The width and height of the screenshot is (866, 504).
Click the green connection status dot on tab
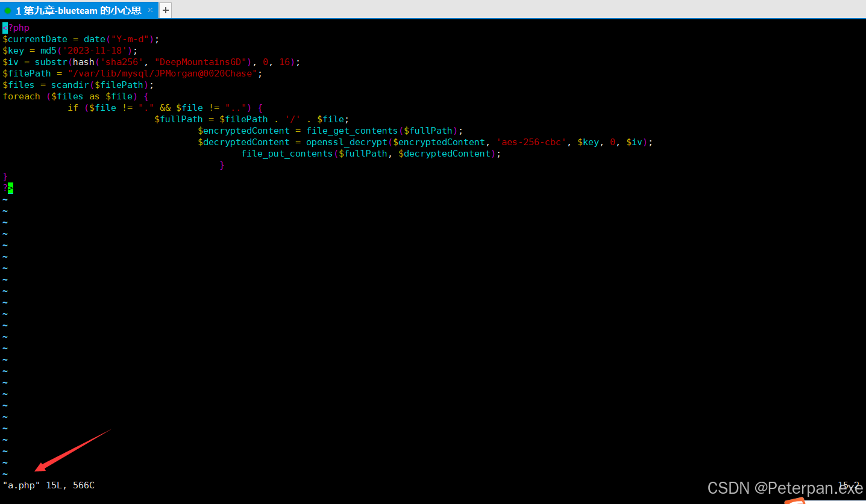8,11
